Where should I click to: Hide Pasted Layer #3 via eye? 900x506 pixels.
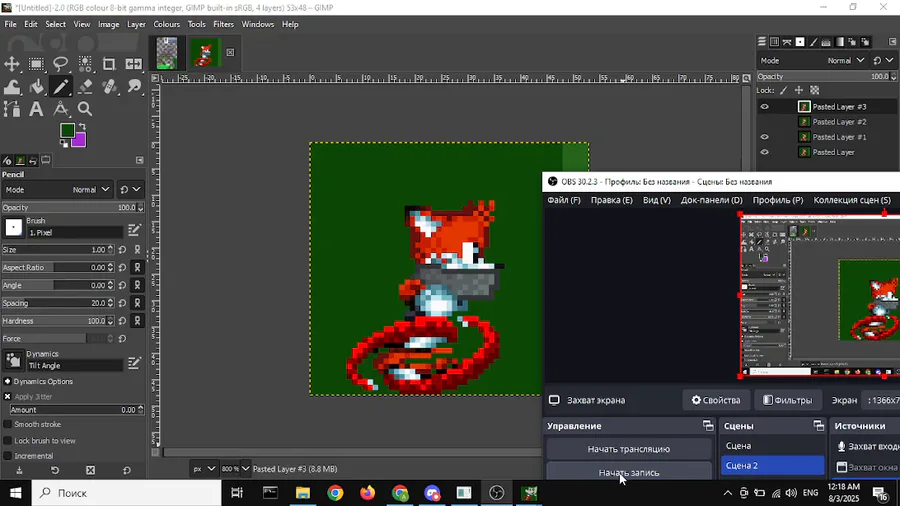(x=765, y=107)
